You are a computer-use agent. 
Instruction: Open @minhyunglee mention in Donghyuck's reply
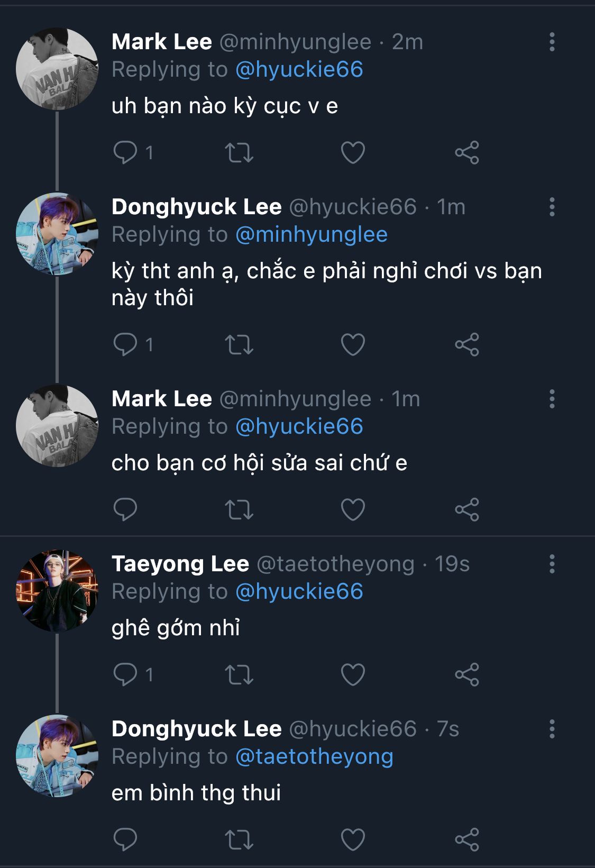click(x=311, y=234)
